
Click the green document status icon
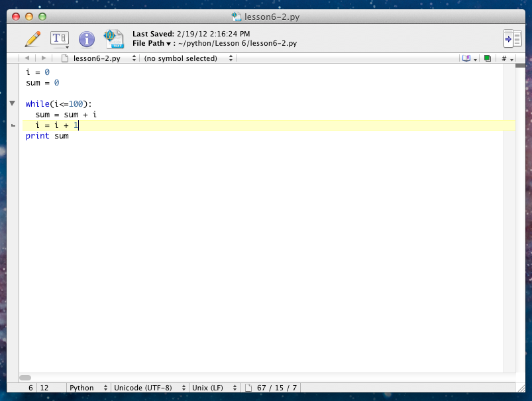487,58
